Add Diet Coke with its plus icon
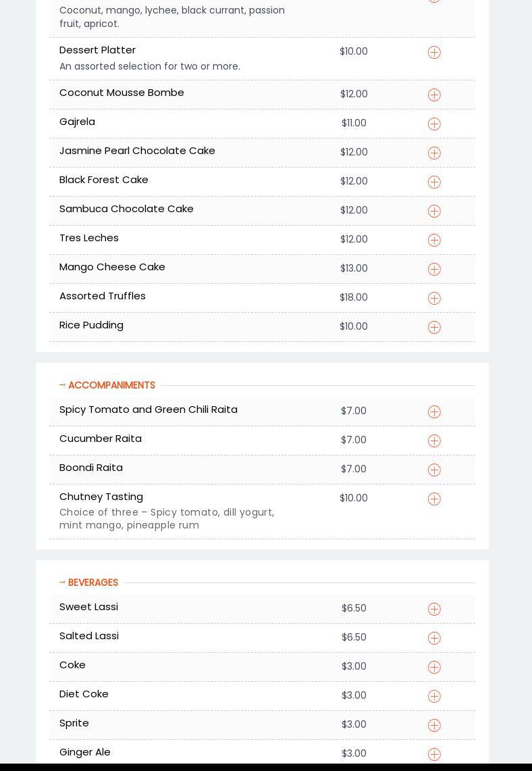 tap(434, 697)
